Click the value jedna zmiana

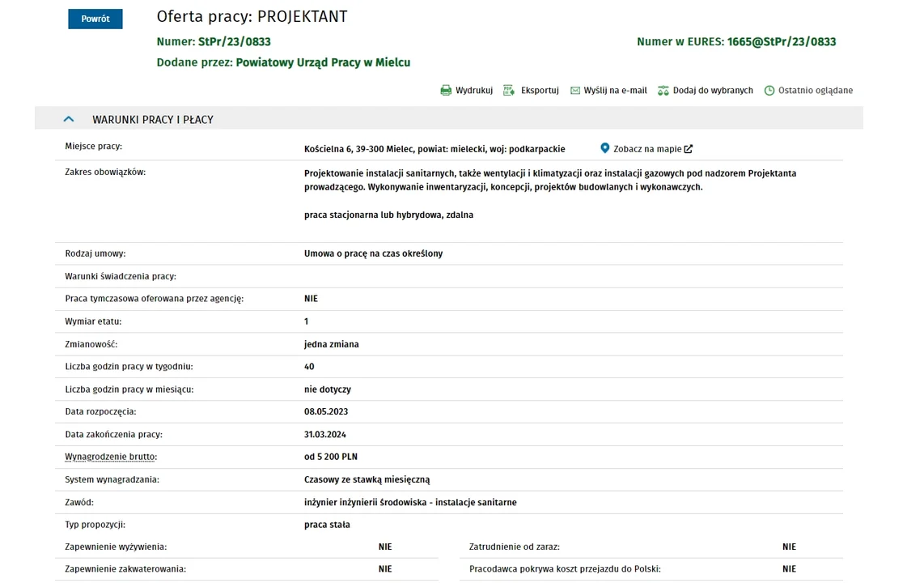331,344
